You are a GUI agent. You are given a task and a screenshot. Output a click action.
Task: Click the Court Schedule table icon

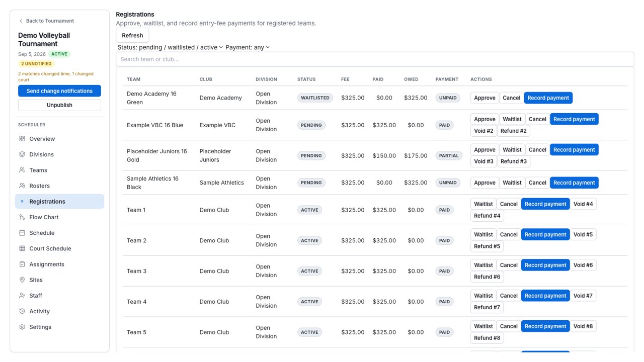(x=22, y=248)
